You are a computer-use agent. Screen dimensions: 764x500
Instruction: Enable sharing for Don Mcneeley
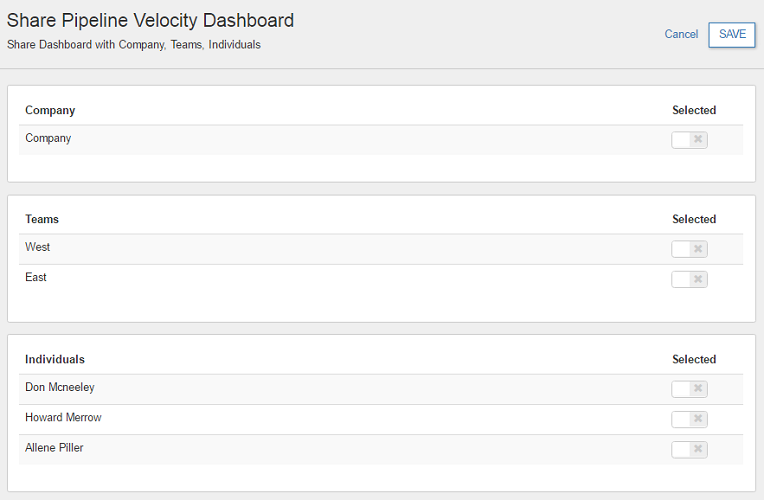coord(689,389)
